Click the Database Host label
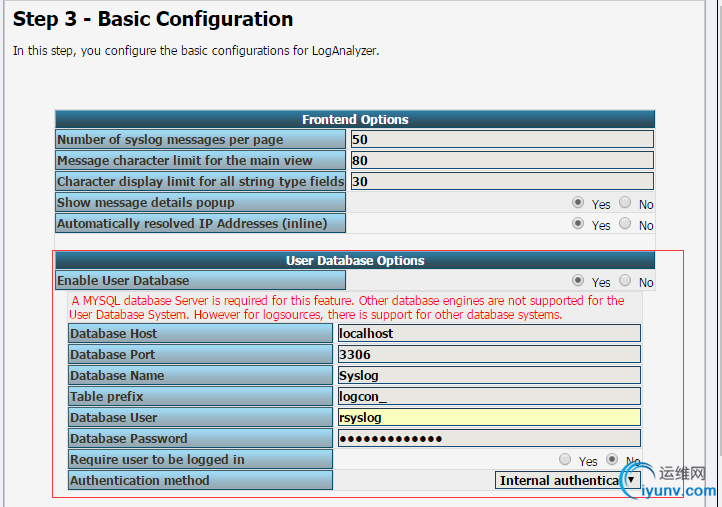 (200, 333)
